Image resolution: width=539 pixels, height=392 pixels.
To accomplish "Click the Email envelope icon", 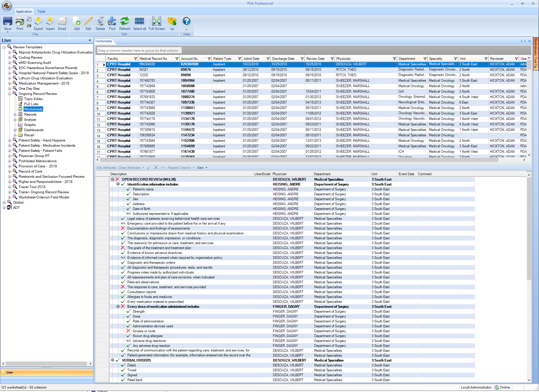I will point(62,23).
